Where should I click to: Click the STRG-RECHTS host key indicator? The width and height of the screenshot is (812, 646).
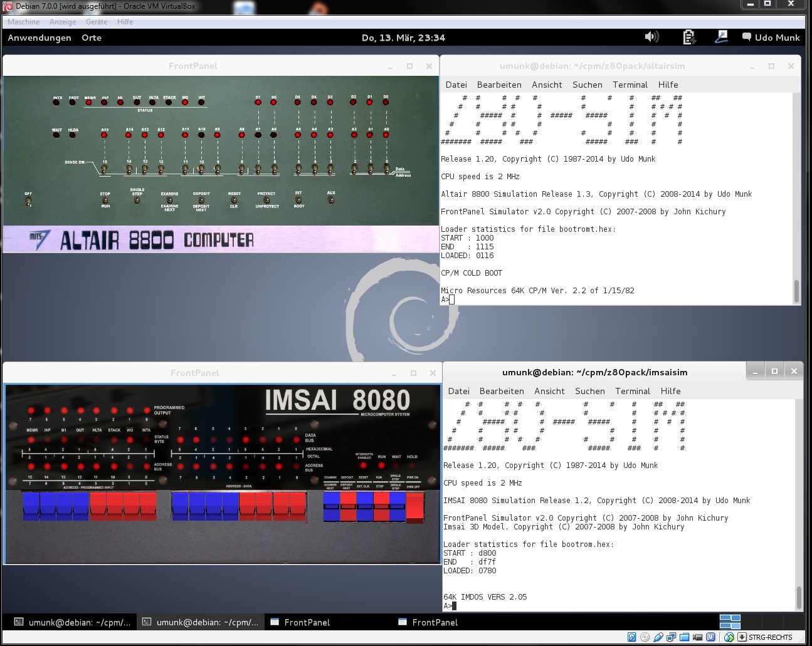[x=770, y=637]
